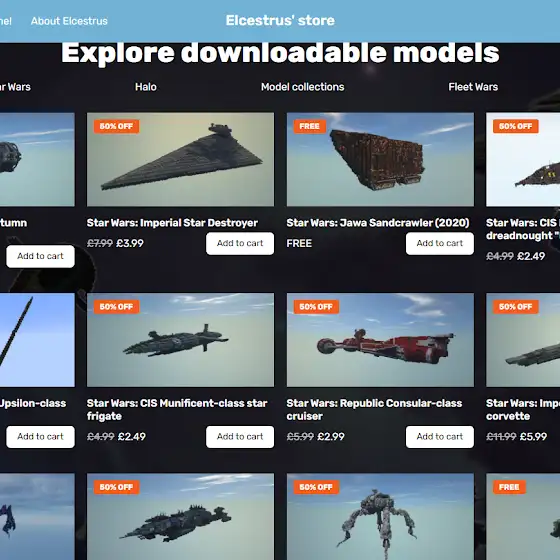Add Upsilon-class model to cart

click(40, 436)
